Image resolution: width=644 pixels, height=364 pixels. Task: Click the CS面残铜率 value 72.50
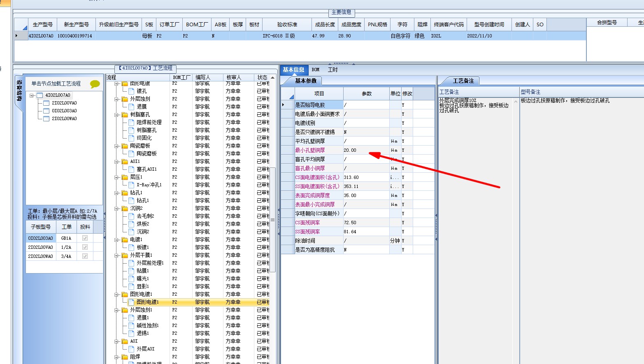[366, 223]
